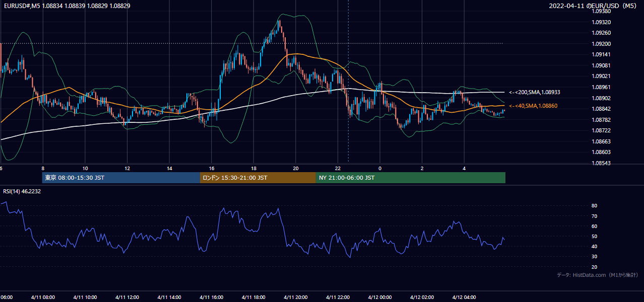The image size is (644, 302).
Task: Click the 4/12 02:00 date axis label
Action: [x=422, y=297]
